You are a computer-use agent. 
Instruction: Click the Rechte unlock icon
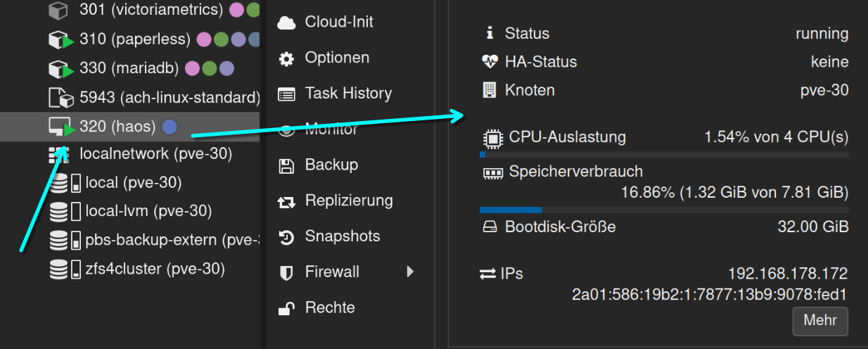(x=286, y=308)
